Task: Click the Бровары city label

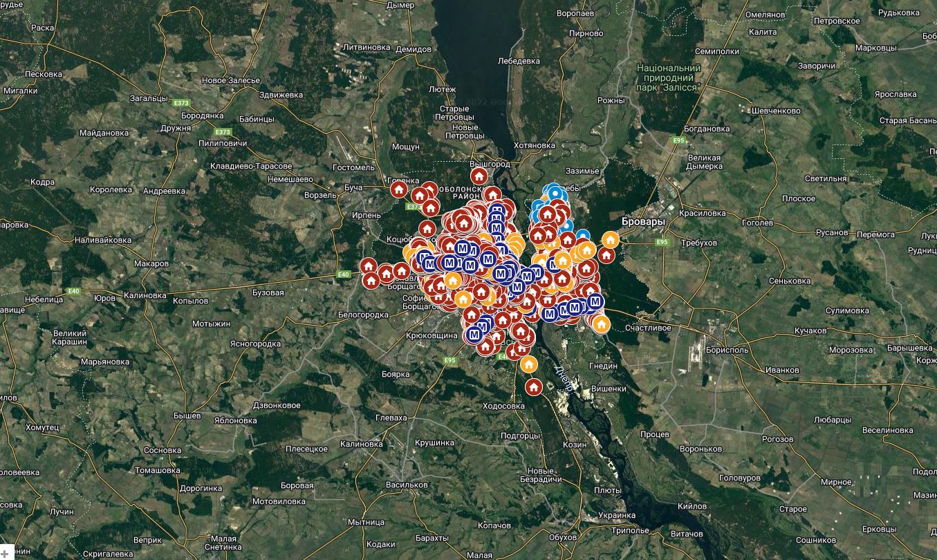Action: pos(642,223)
